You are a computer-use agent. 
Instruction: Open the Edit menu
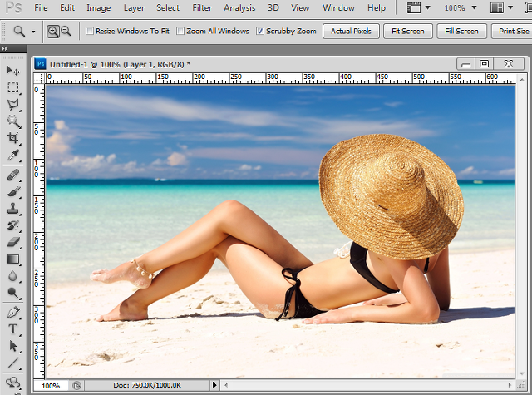coord(67,7)
